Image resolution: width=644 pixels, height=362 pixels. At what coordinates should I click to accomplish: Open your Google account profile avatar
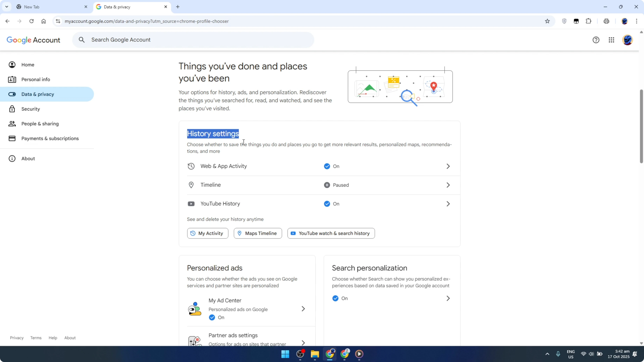click(x=628, y=40)
